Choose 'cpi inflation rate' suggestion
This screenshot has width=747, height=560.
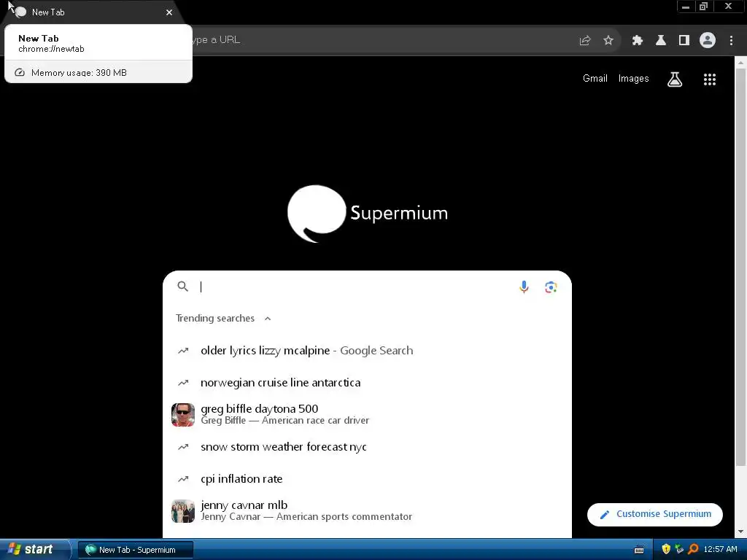click(x=367, y=479)
